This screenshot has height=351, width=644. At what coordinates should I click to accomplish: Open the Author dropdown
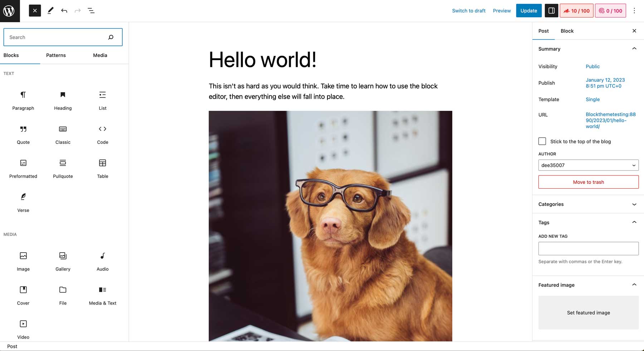click(588, 165)
